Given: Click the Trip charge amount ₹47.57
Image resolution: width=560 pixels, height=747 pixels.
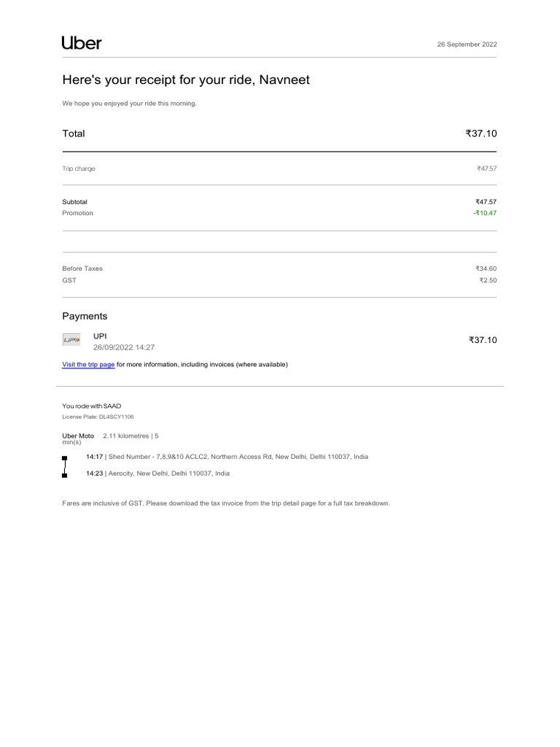Looking at the screenshot, I should [x=486, y=169].
